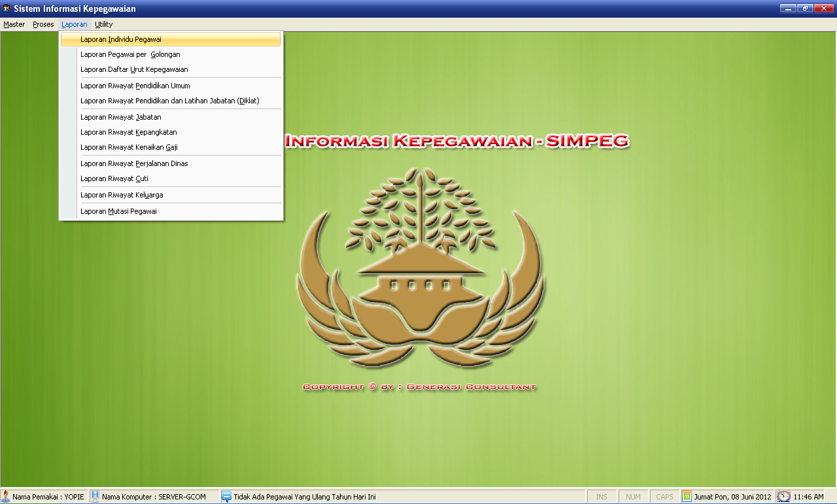The width and height of the screenshot is (837, 504).
Task: Open Laporan Riwayat Perjalanan Dinas
Action: pos(134,163)
